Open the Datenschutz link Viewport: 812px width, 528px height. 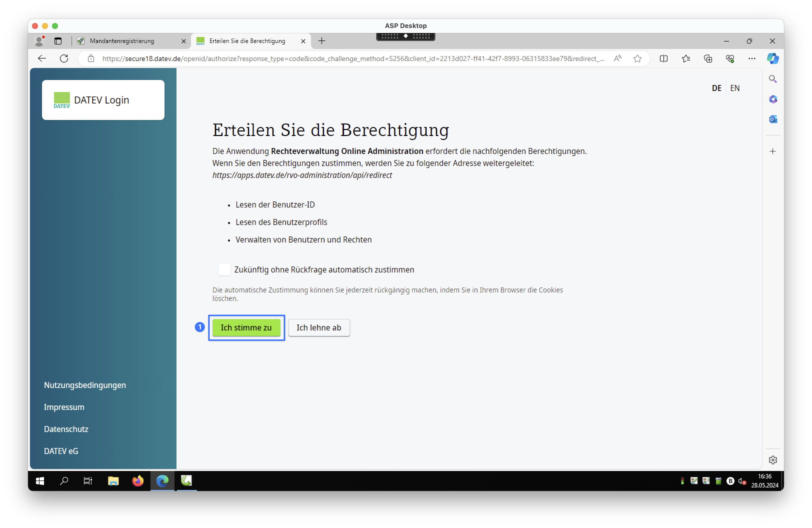66,429
